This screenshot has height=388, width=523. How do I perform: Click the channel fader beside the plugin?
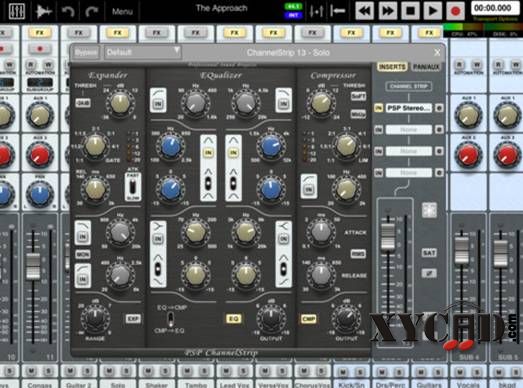[388, 237]
